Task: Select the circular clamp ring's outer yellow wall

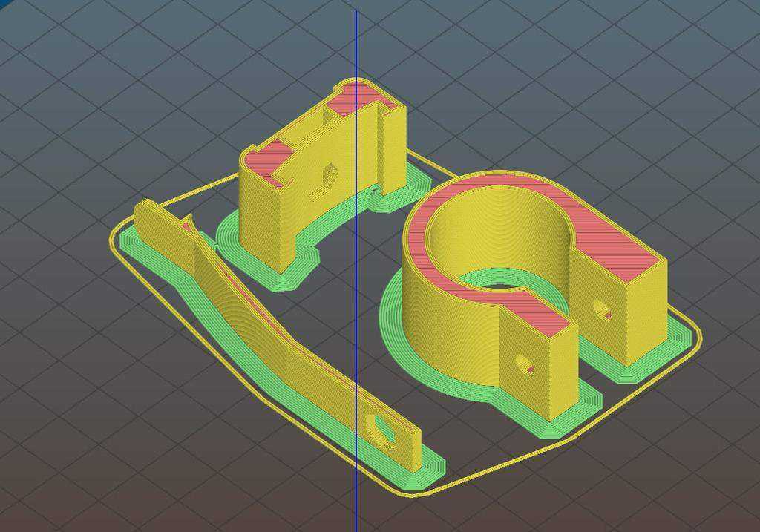Action: 448,329
